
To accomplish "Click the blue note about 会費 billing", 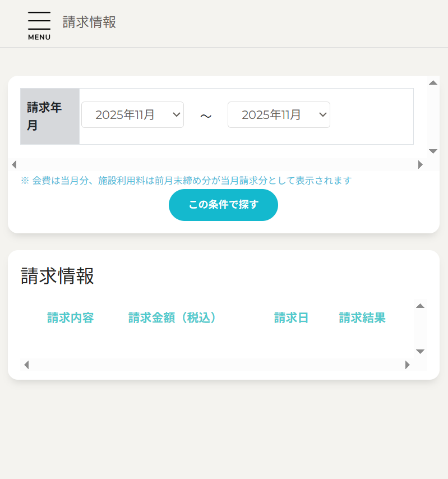I will coord(186,181).
